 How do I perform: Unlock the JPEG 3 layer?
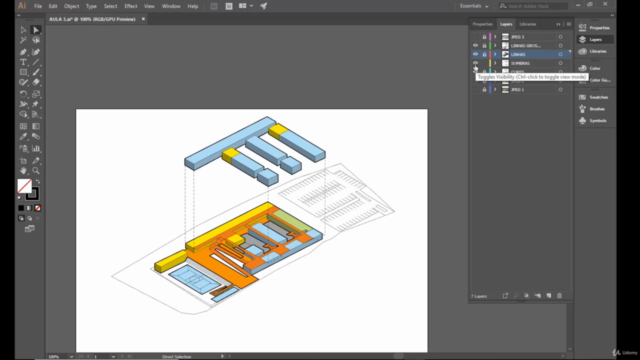(484, 37)
